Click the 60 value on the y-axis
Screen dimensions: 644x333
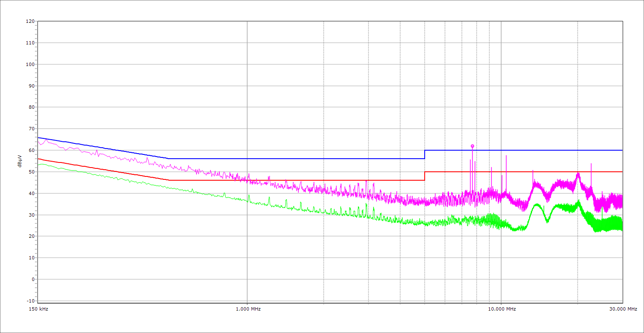point(31,150)
